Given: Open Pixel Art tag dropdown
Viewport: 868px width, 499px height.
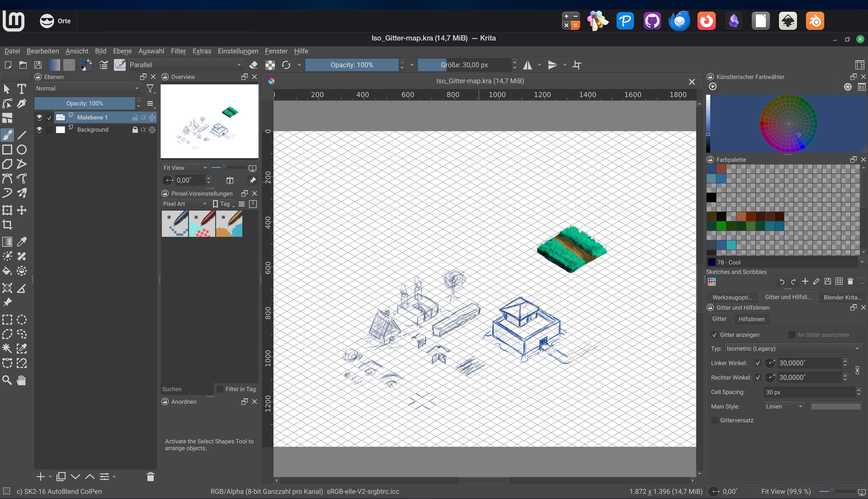Looking at the screenshot, I should pos(185,204).
